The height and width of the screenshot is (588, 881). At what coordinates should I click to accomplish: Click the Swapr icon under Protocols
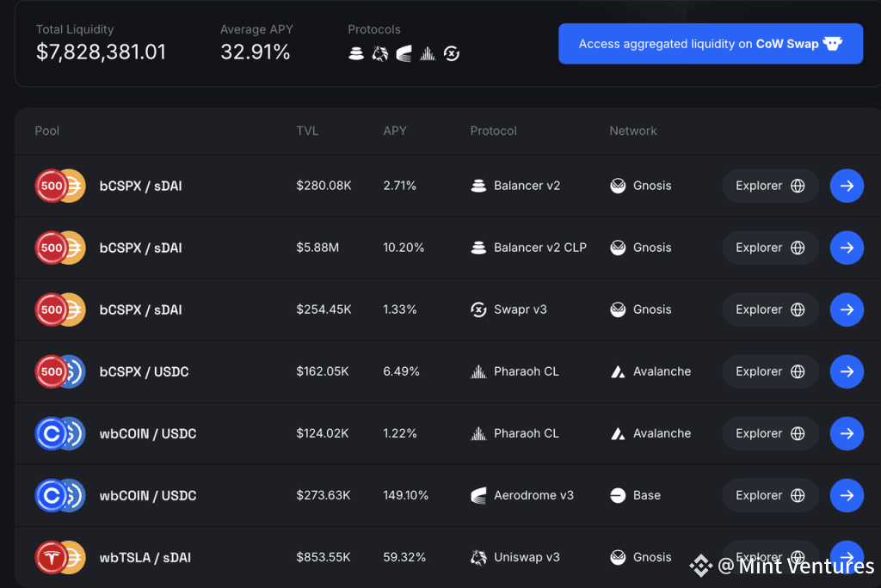(x=452, y=54)
